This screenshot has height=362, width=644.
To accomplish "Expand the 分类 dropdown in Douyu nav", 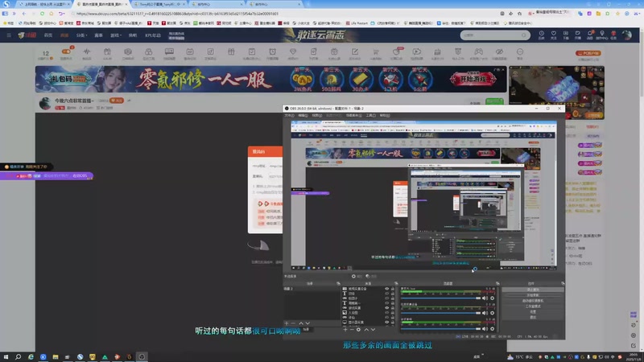I will click(x=81, y=35).
